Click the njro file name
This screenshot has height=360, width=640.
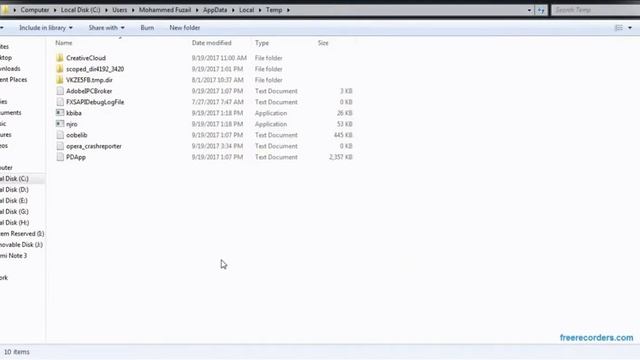(72, 124)
